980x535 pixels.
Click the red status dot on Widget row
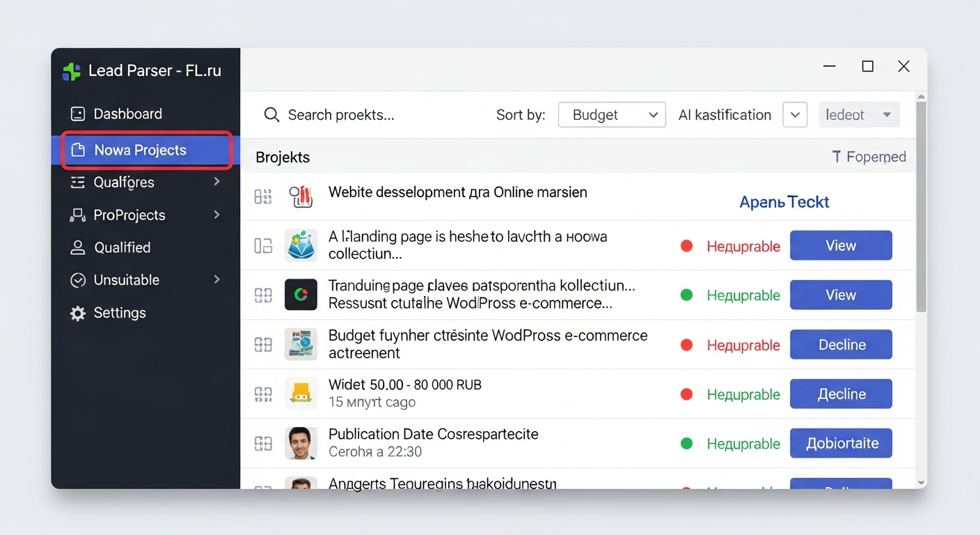pos(686,394)
